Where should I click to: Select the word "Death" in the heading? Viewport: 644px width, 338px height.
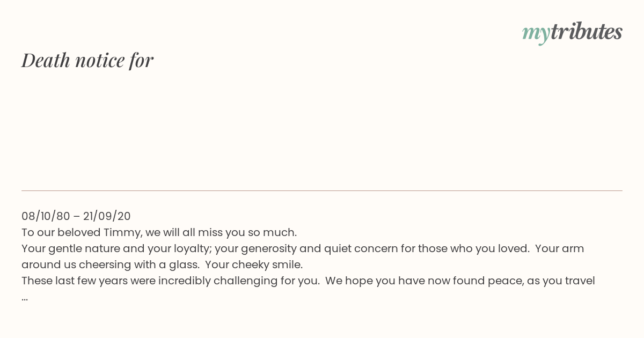[x=46, y=60]
